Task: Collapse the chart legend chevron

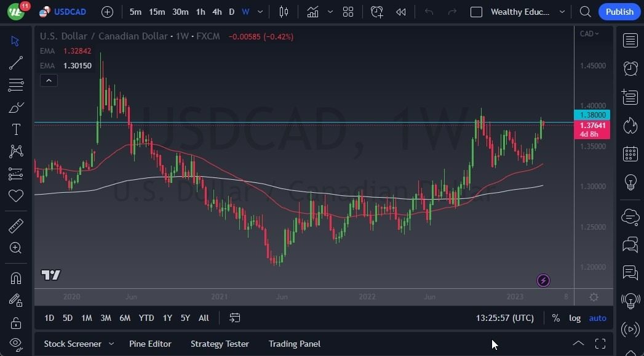Action: pos(49,80)
